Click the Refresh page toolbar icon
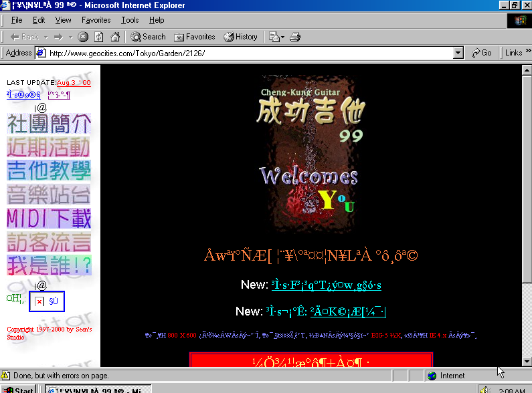 pos(99,37)
